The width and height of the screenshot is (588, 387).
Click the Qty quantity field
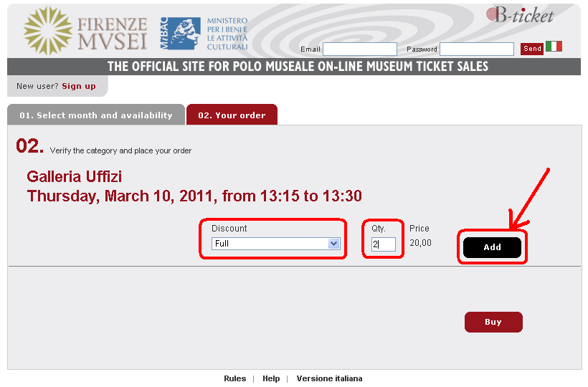(x=383, y=244)
